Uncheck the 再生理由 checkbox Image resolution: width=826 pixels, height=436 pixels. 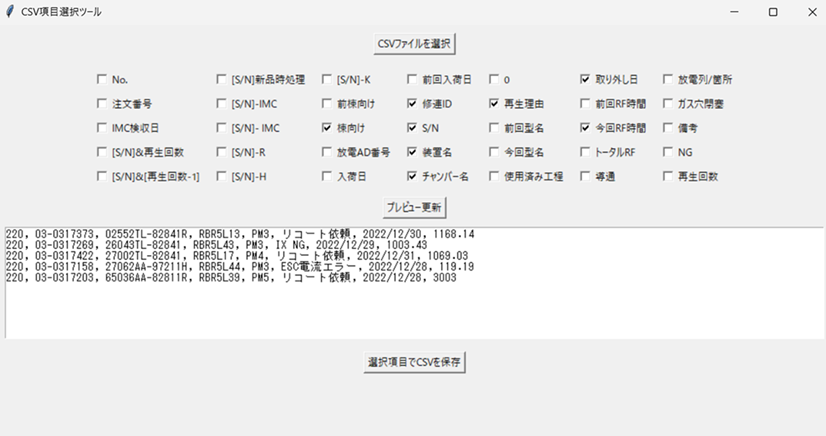(x=494, y=103)
